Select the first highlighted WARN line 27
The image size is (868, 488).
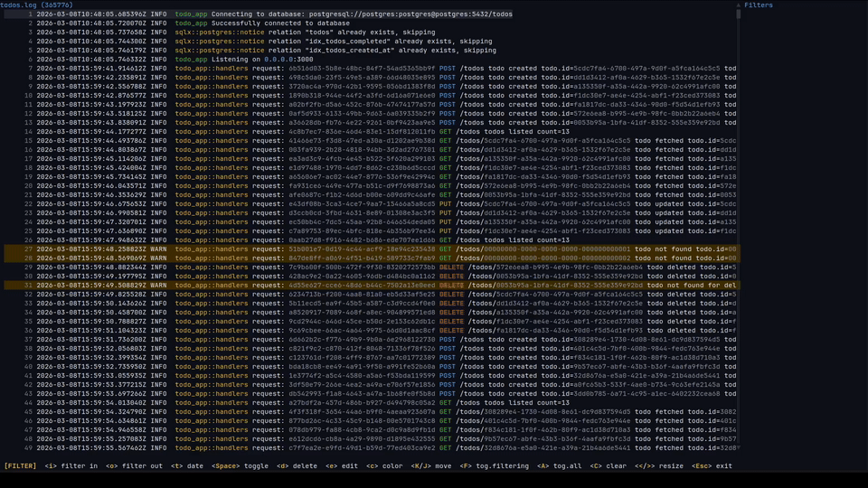(362, 249)
